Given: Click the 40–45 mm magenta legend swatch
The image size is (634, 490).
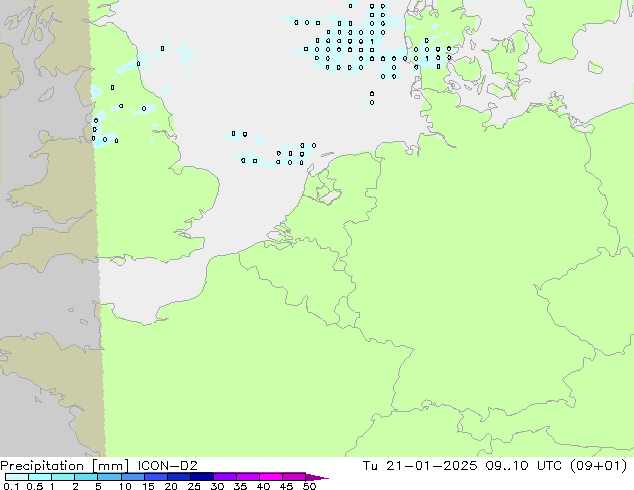Looking at the screenshot, I should pyautogui.click(x=271, y=477).
